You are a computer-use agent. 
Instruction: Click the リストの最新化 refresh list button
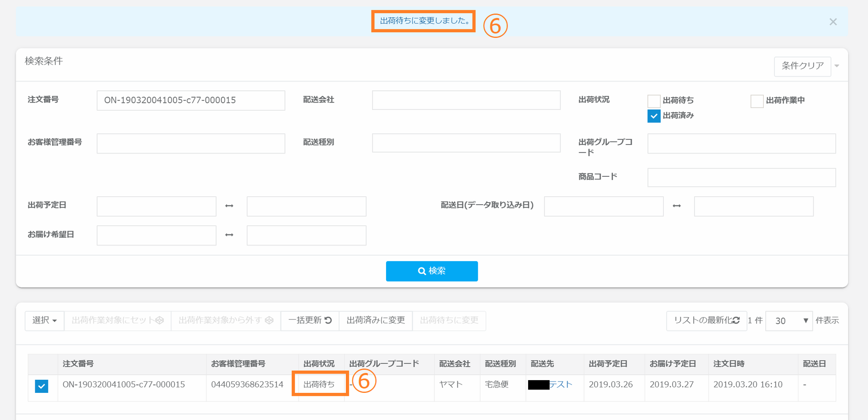[x=706, y=321]
